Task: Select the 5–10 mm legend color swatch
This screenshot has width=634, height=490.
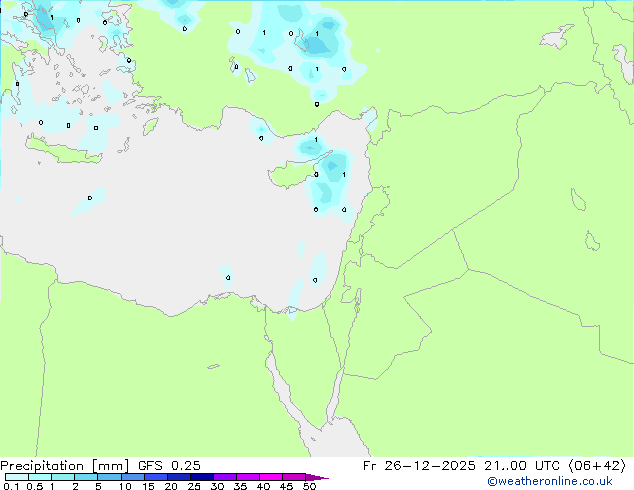Action: tap(109, 477)
